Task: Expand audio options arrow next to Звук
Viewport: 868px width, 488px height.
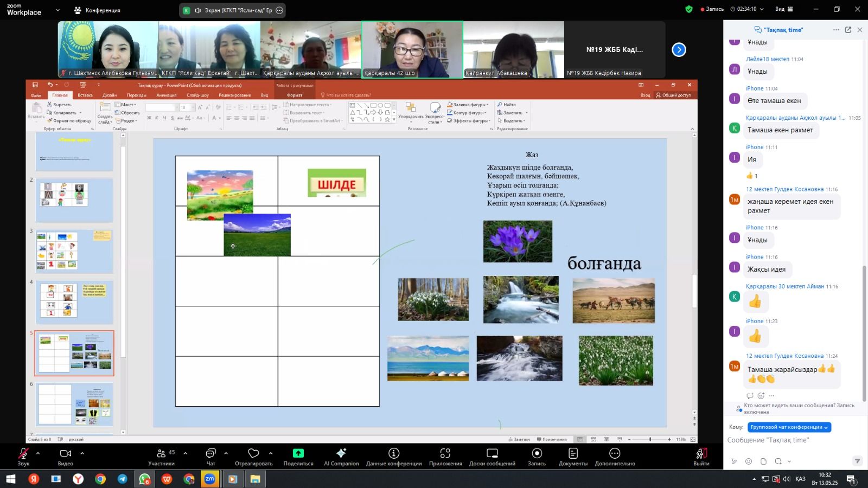Action: click(38, 453)
